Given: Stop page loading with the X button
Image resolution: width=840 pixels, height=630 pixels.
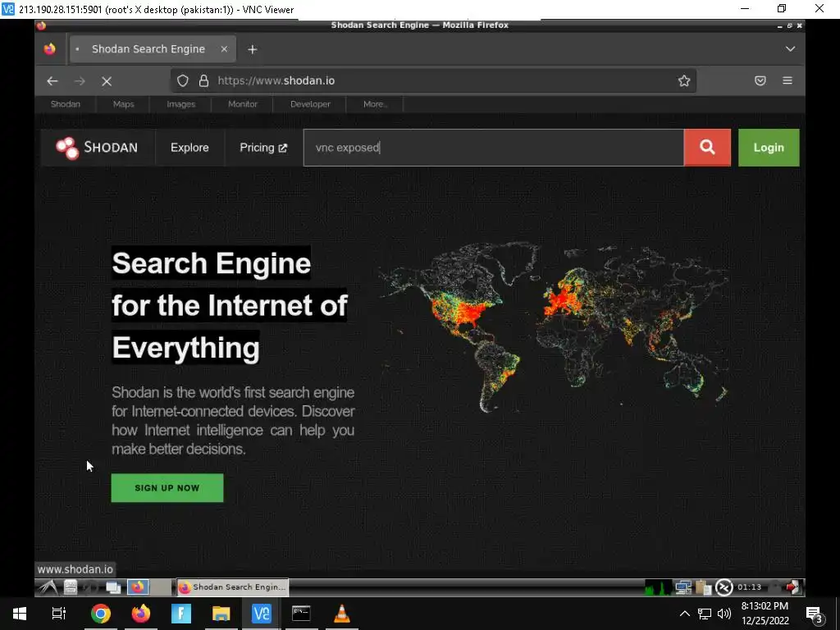Looking at the screenshot, I should point(107,81).
